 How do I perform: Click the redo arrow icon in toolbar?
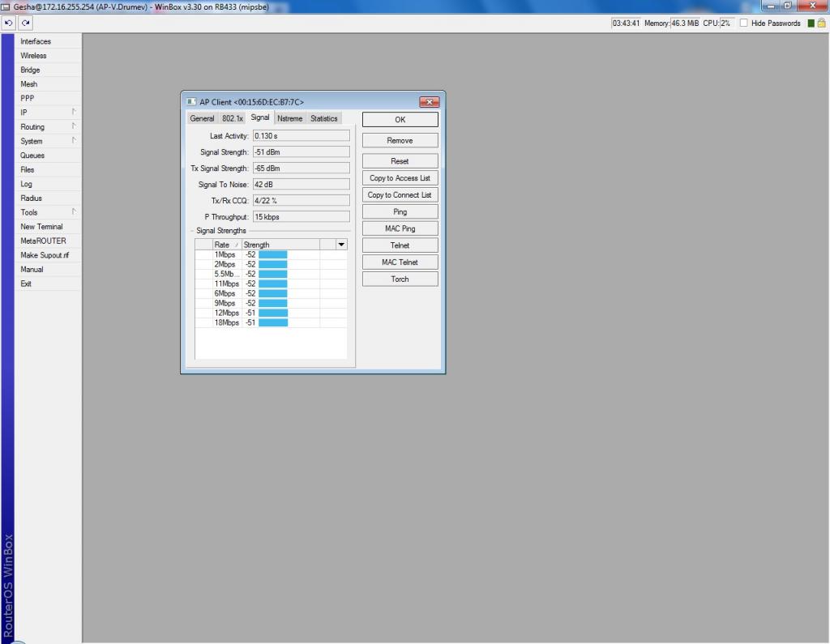[25, 23]
